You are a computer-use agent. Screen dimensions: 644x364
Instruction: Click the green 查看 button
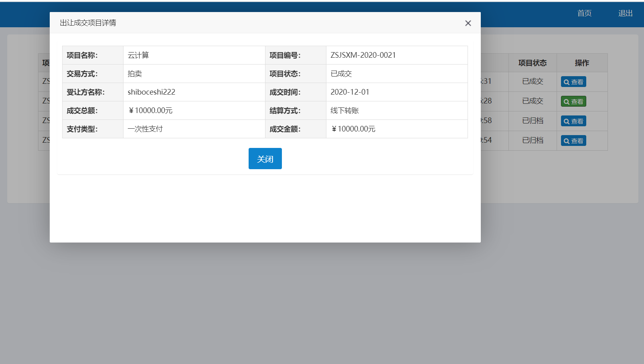(573, 101)
